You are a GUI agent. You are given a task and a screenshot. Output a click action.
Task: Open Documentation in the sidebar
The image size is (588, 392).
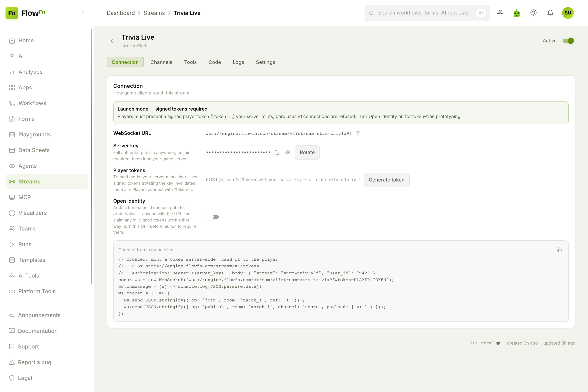coord(47,331)
